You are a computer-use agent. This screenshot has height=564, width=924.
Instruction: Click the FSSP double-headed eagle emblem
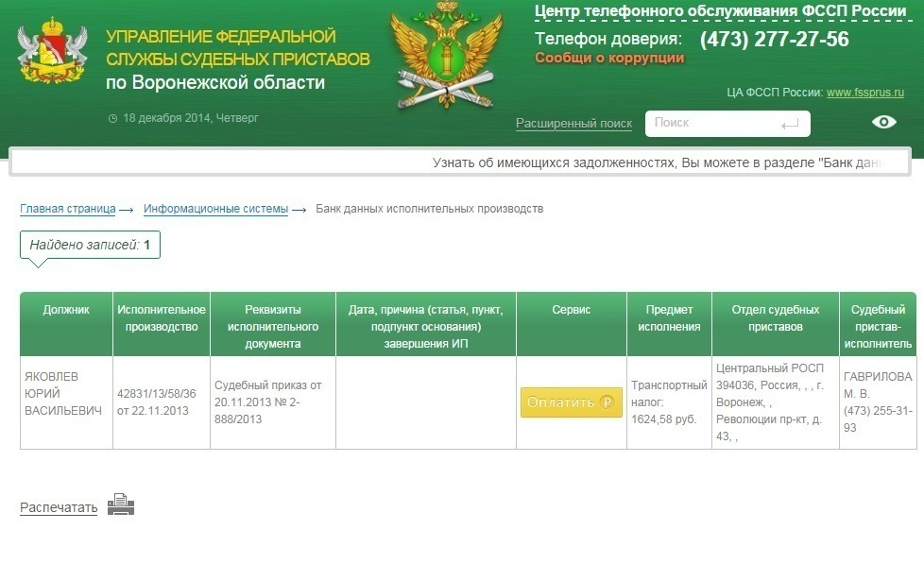[x=447, y=56]
